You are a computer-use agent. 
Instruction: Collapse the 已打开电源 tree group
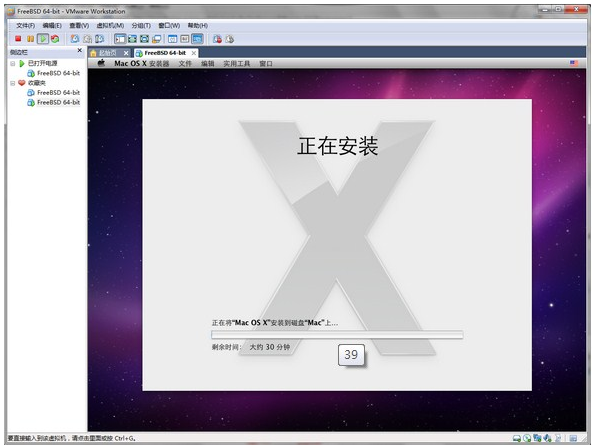(13, 63)
